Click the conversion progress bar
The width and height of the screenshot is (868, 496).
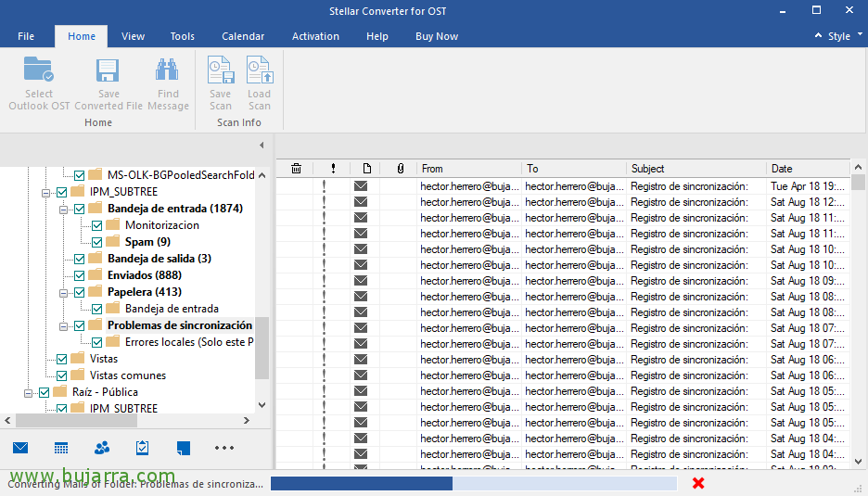pos(473,483)
